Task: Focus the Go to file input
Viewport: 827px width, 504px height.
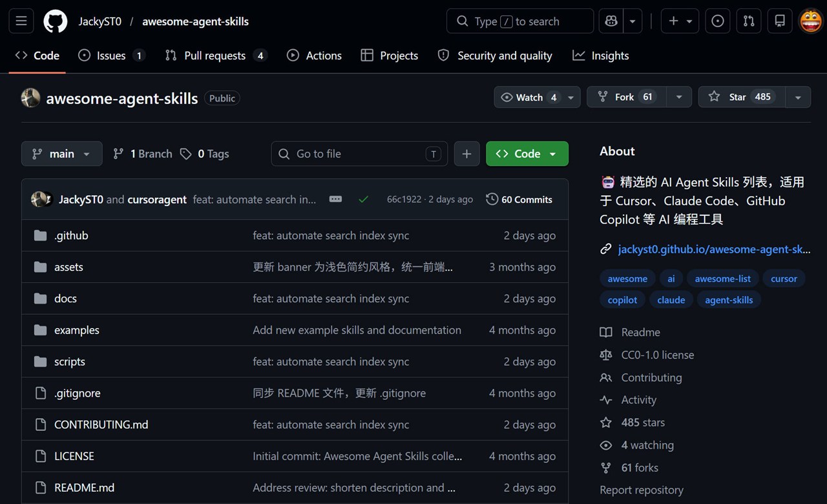Action: (x=359, y=154)
